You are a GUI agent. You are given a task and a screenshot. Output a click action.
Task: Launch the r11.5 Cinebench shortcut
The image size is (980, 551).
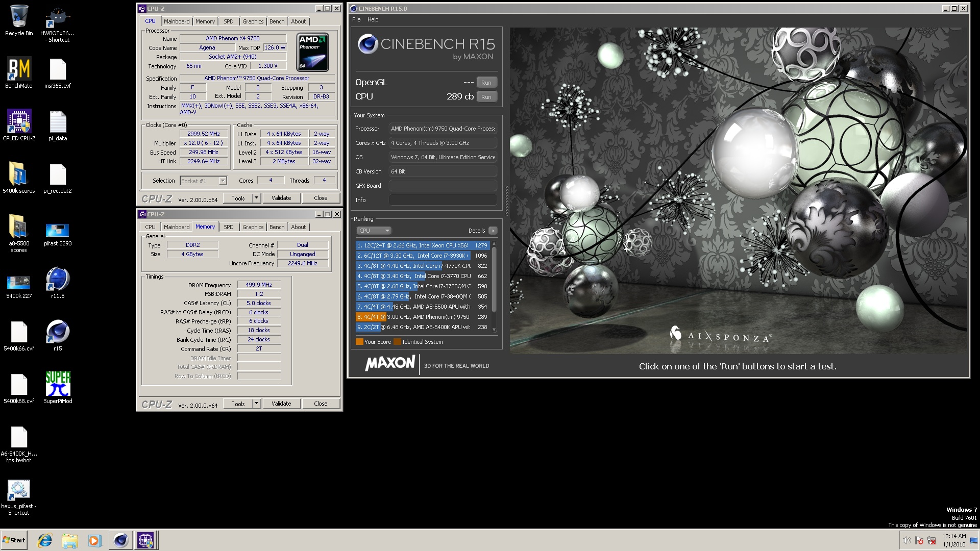(58, 283)
